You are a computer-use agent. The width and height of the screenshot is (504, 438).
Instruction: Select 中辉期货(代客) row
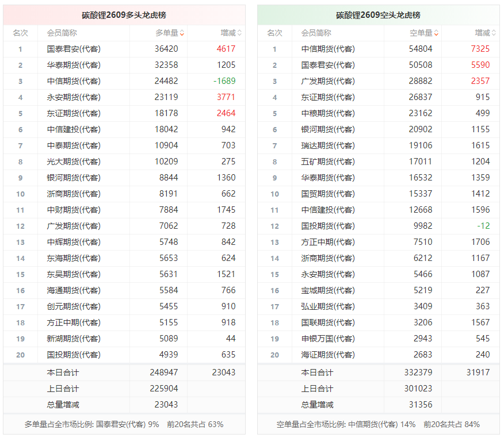tap(124, 242)
